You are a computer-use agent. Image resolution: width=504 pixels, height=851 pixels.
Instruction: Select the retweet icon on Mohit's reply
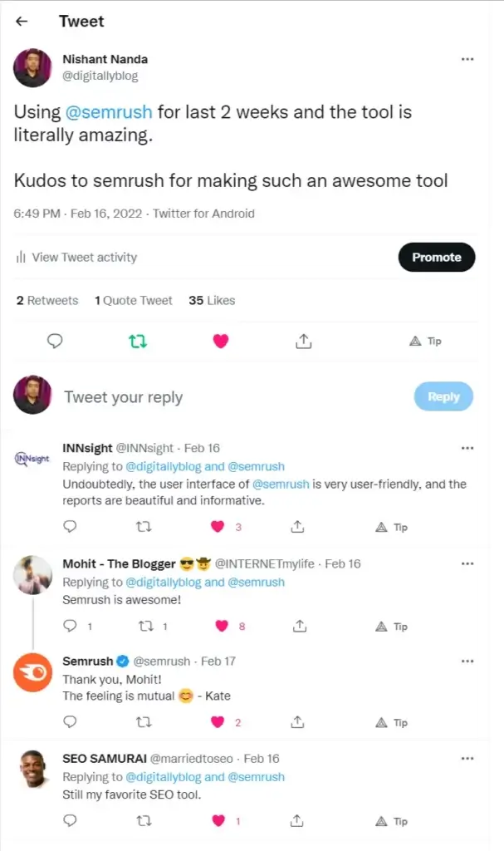(x=143, y=625)
